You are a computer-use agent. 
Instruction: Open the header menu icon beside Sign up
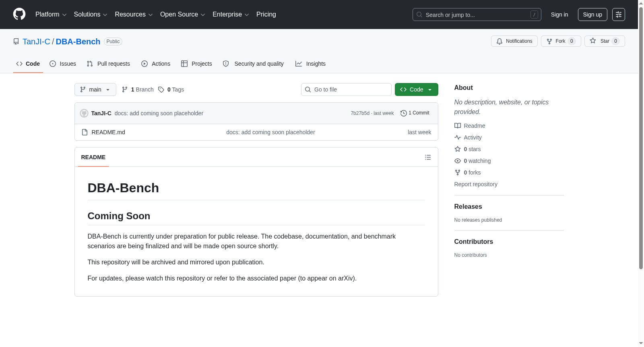pyautogui.click(x=619, y=15)
